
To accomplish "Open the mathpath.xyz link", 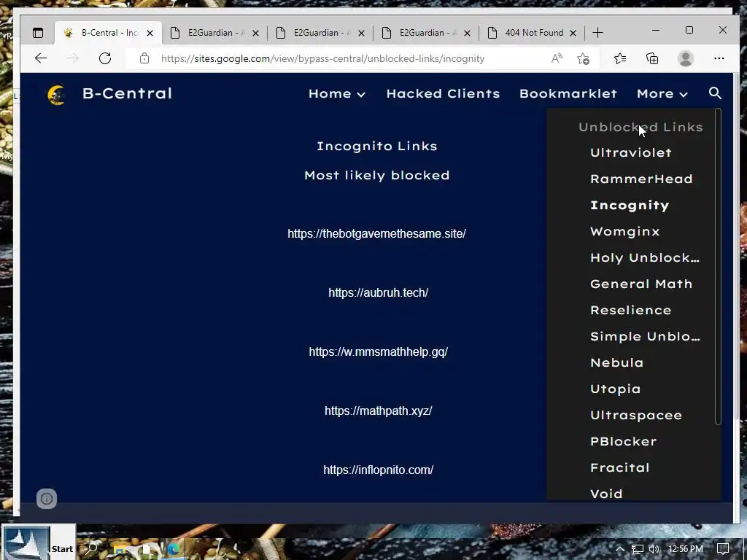I will [379, 411].
